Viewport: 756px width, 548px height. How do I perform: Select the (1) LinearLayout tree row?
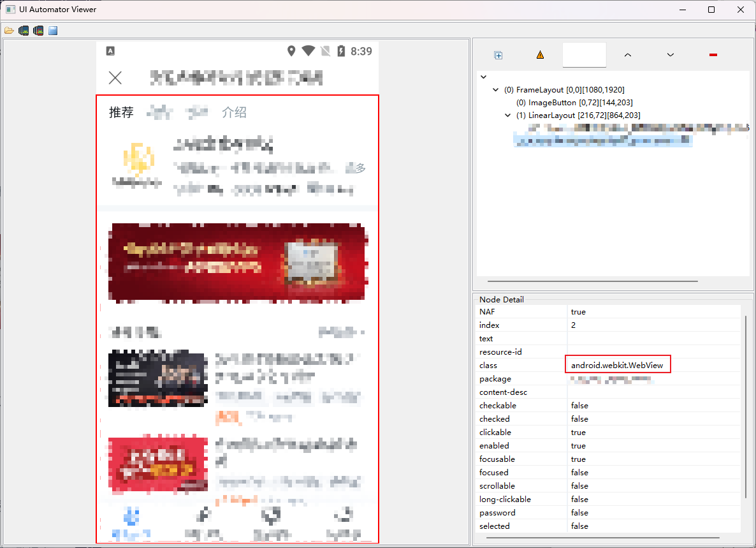tap(578, 115)
